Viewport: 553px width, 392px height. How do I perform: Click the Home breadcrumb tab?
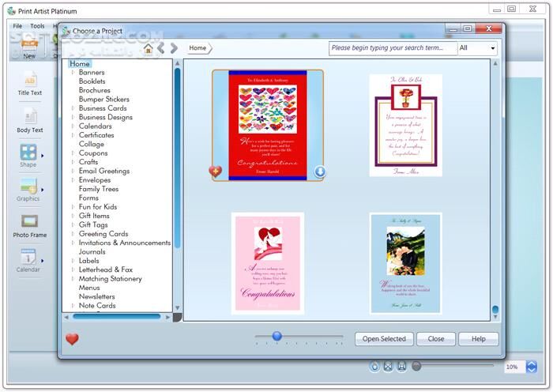pos(198,48)
